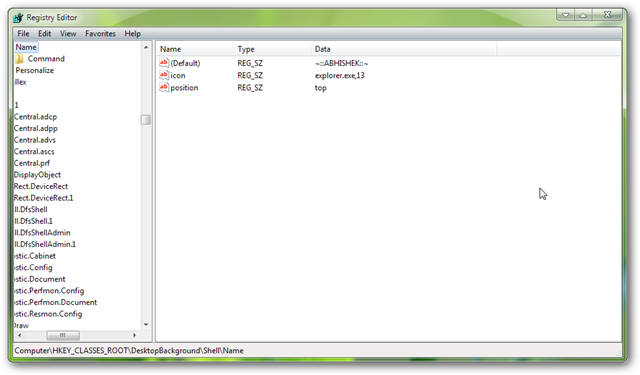Select the stic.Document tree entry
Screen dimensions: 640x375
(40, 279)
